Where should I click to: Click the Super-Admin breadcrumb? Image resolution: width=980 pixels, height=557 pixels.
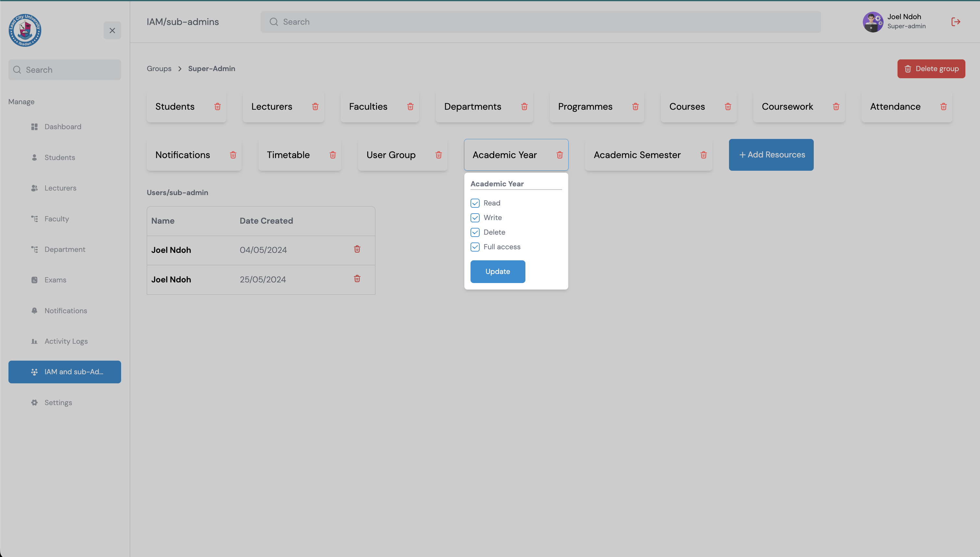coord(212,69)
